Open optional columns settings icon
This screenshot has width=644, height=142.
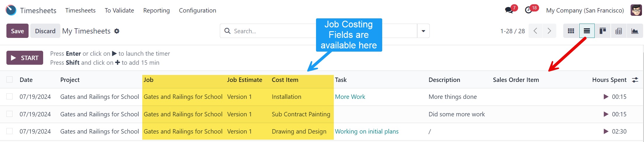tap(635, 80)
